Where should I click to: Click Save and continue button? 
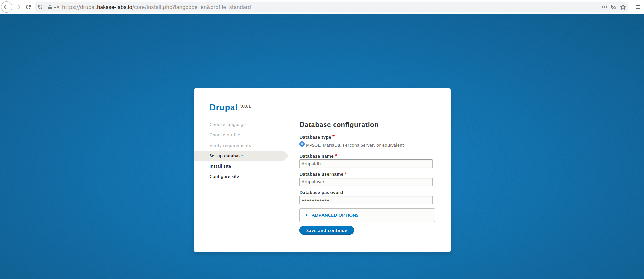point(327,230)
